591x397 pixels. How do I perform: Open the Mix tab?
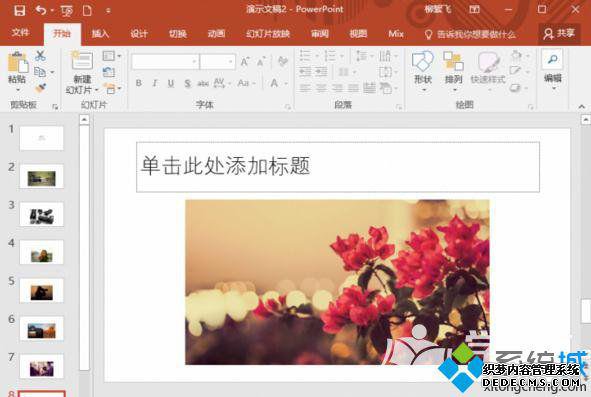[396, 34]
